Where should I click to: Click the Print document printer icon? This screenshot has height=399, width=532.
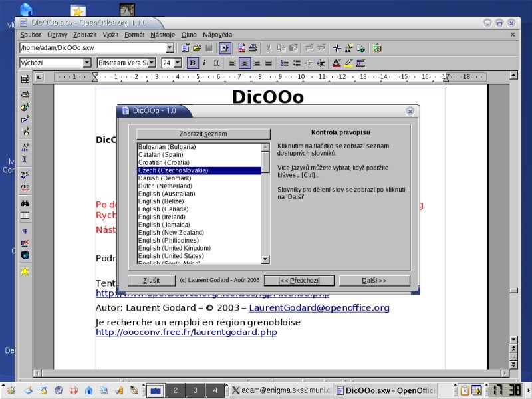(x=253, y=48)
